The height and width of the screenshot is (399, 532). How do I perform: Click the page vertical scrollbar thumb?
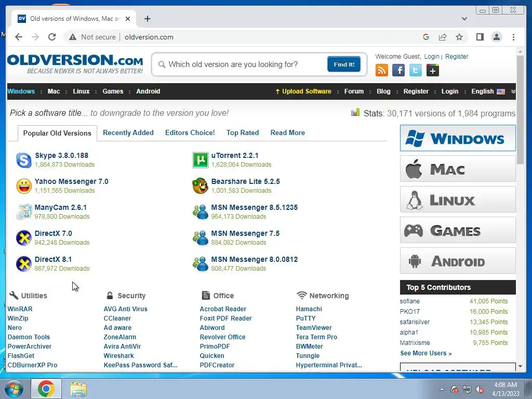[x=520, y=109]
